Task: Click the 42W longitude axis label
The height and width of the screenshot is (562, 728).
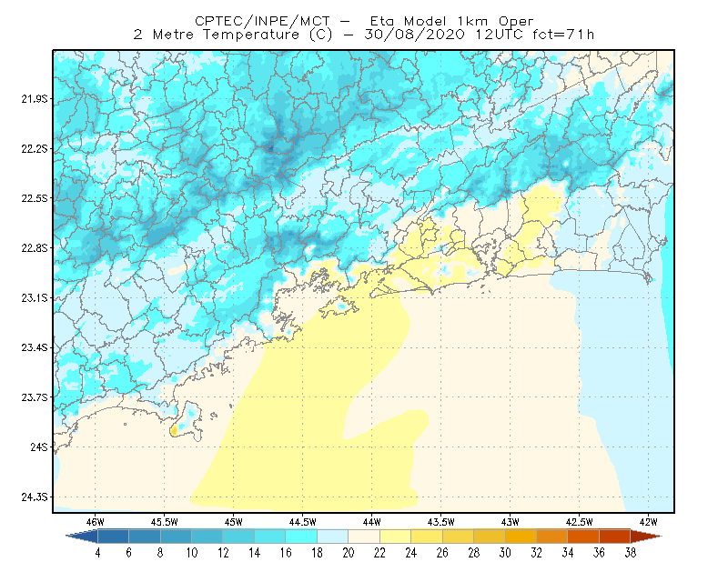Action: pos(648,522)
